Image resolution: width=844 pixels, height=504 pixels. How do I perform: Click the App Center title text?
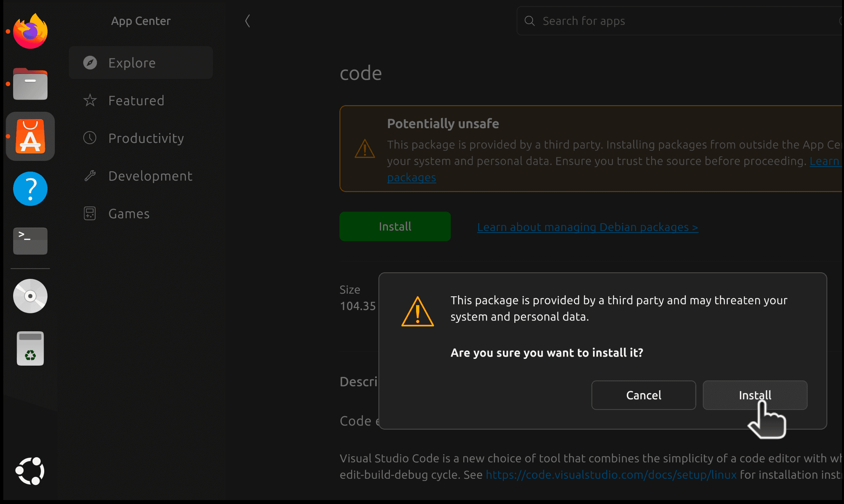pyautogui.click(x=141, y=21)
